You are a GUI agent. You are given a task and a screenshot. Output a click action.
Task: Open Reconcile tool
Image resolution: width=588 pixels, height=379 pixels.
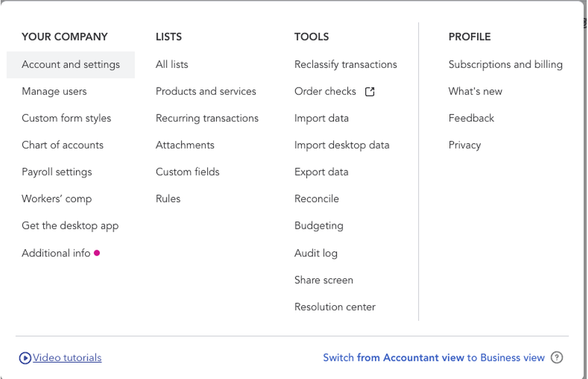[316, 199]
